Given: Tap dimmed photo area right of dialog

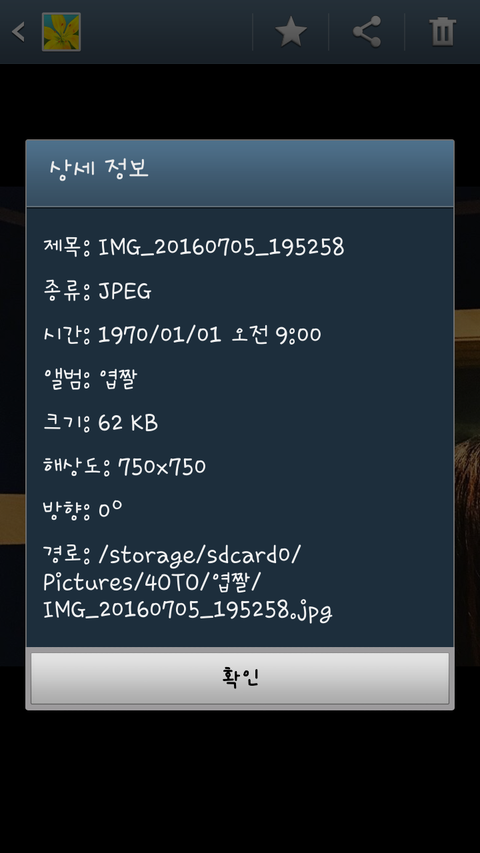Looking at the screenshot, I should point(467,424).
